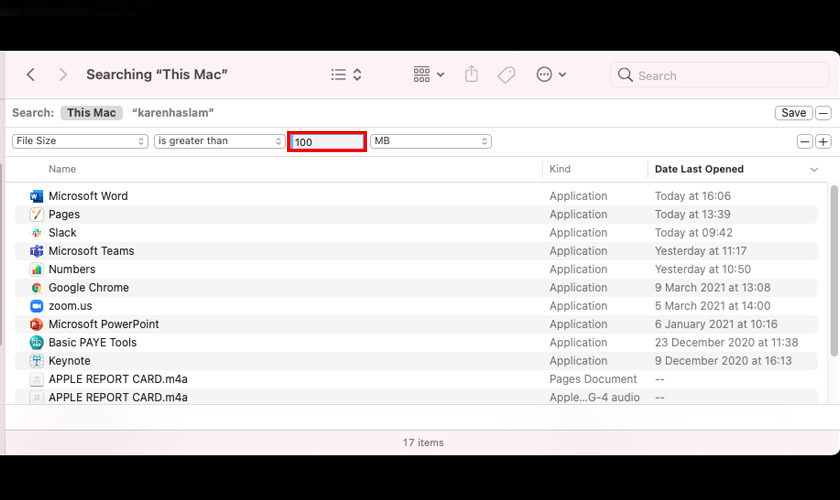Switch search scope to "karenhaslam"
The width and height of the screenshot is (840, 500).
pos(173,113)
